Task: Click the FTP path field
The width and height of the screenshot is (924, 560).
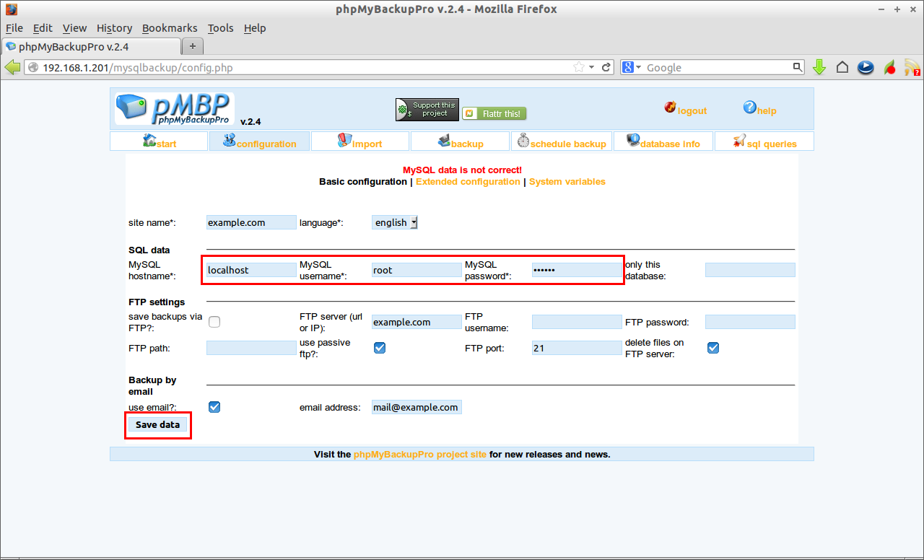Action: tap(251, 348)
